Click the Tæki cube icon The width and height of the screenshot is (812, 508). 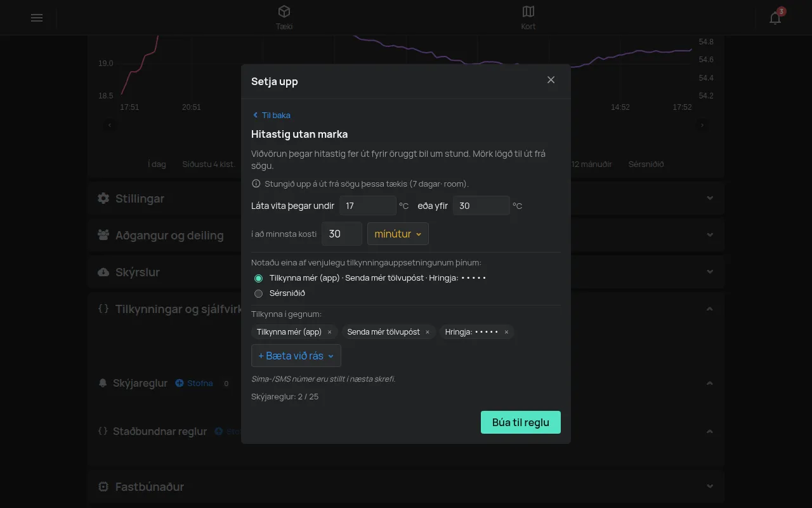click(284, 11)
